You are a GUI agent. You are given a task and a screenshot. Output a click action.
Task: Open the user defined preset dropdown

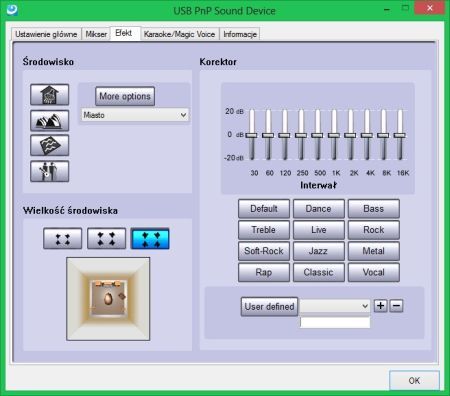[335, 306]
